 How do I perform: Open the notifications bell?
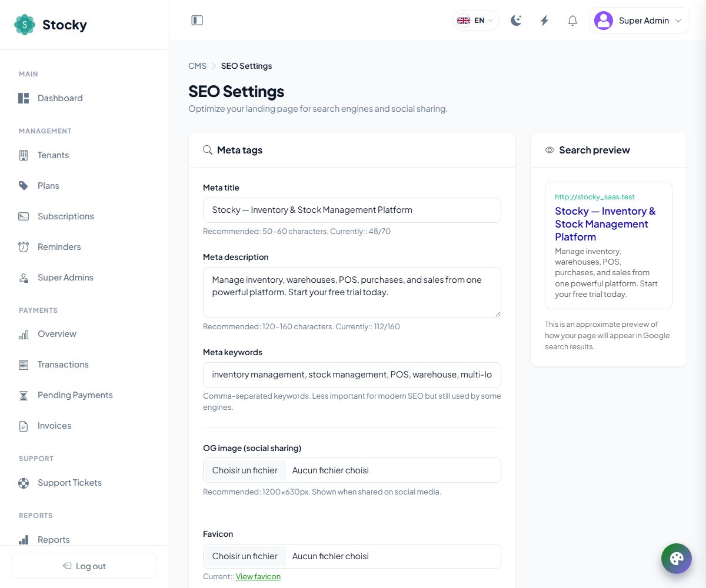point(572,21)
